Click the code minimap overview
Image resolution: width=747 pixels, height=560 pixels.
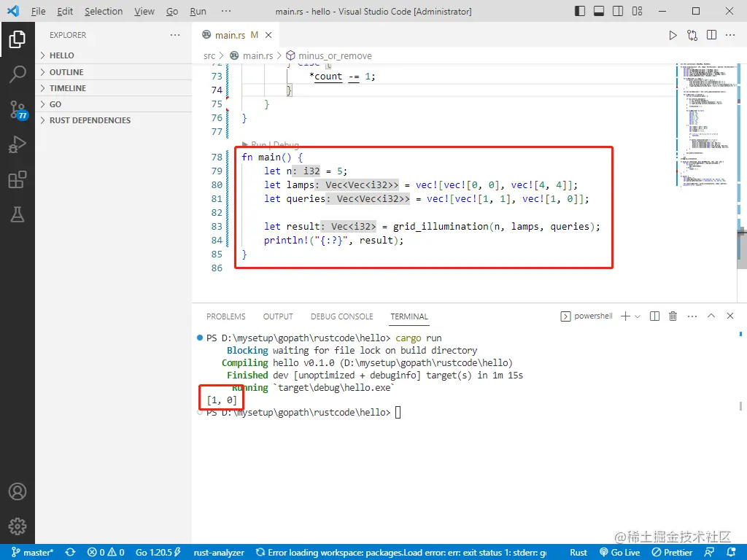pyautogui.click(x=706, y=125)
